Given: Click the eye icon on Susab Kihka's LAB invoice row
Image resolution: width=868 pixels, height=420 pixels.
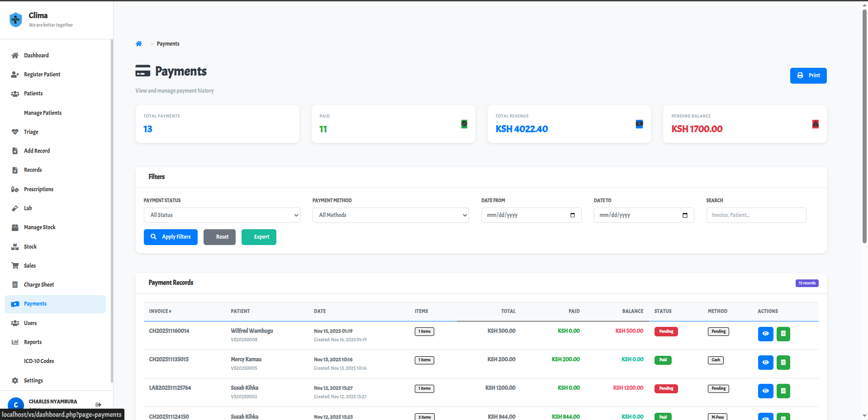Looking at the screenshot, I should point(765,391).
